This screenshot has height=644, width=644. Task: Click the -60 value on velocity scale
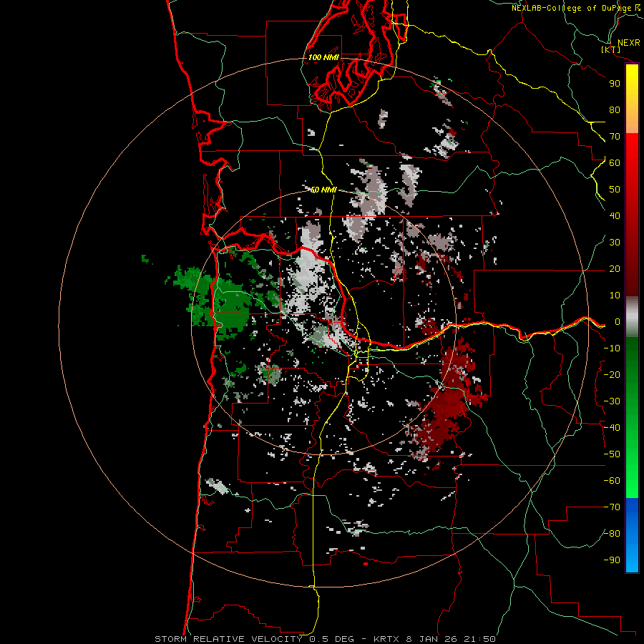612,481
